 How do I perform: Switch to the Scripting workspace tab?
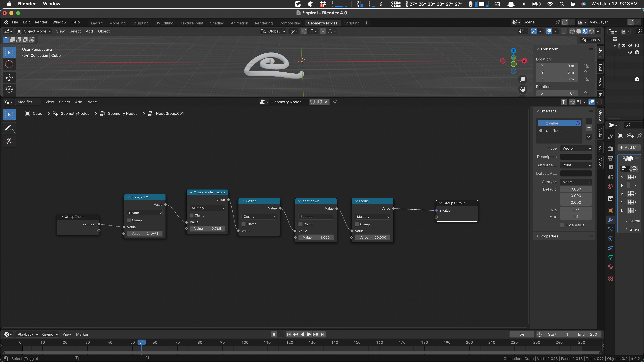click(x=352, y=23)
